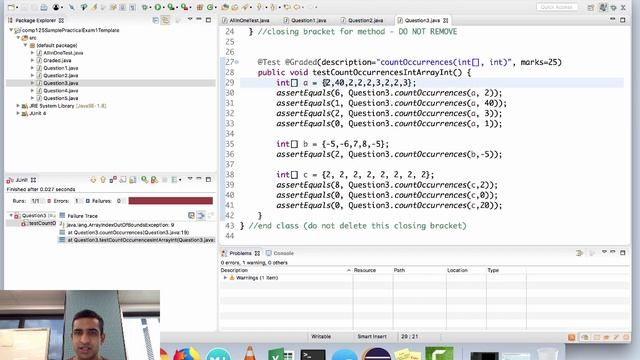
Task: Click the Run (green play) toolbar button
Action: (x=158, y=7)
